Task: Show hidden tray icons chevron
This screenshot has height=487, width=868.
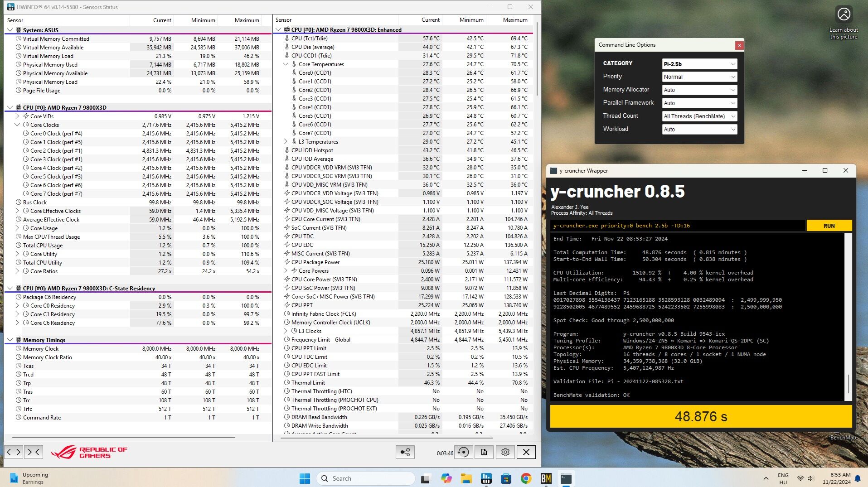Action: coord(766,478)
